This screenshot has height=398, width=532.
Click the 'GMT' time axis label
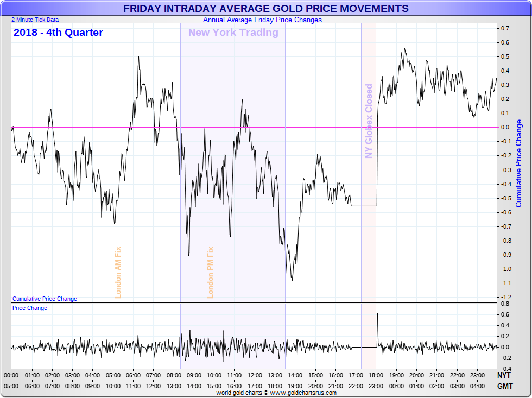[505, 386]
